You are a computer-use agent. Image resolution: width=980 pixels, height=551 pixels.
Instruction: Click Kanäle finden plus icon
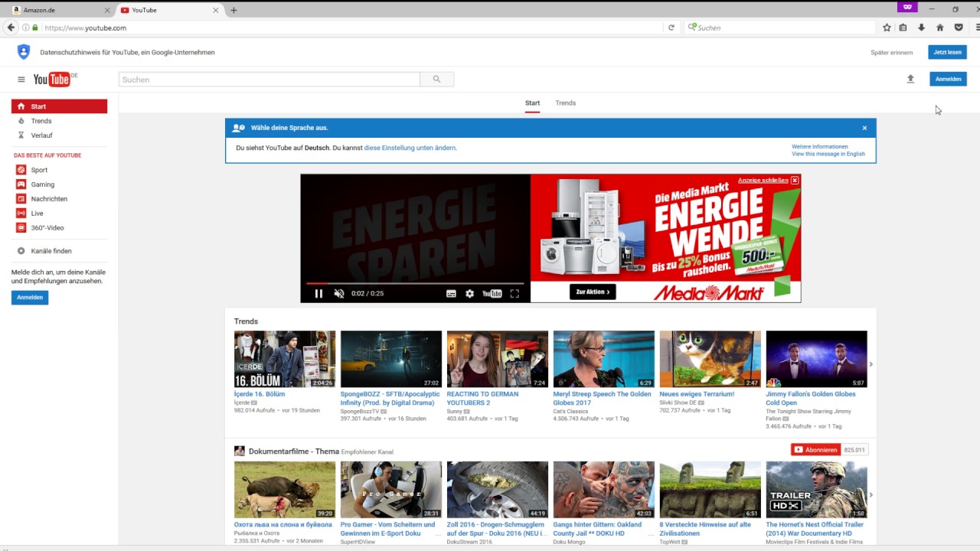[x=21, y=251]
